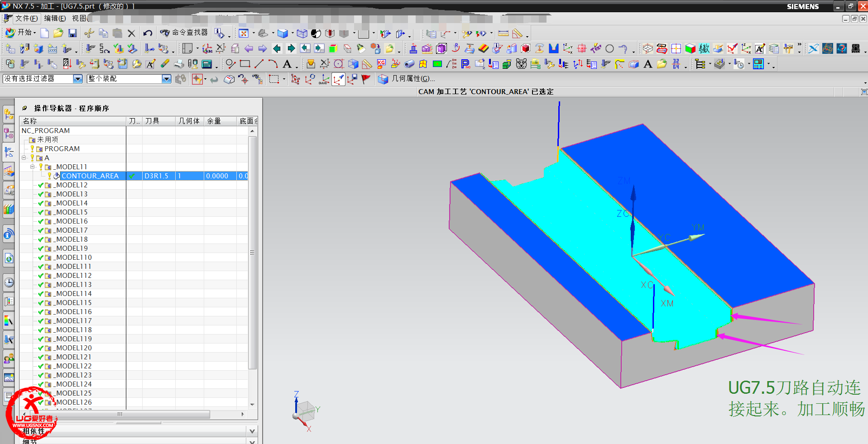Click the 刀具 column header
The image size is (868, 444).
pyautogui.click(x=159, y=121)
